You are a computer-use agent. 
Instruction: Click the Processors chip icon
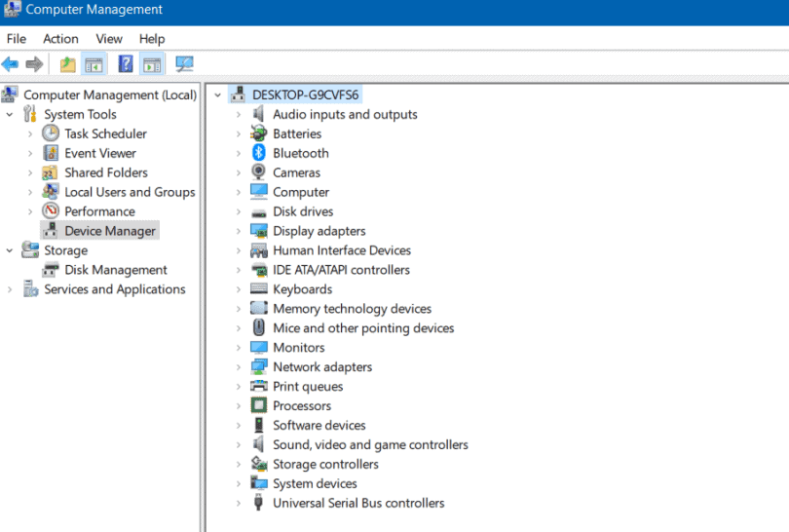click(x=259, y=405)
